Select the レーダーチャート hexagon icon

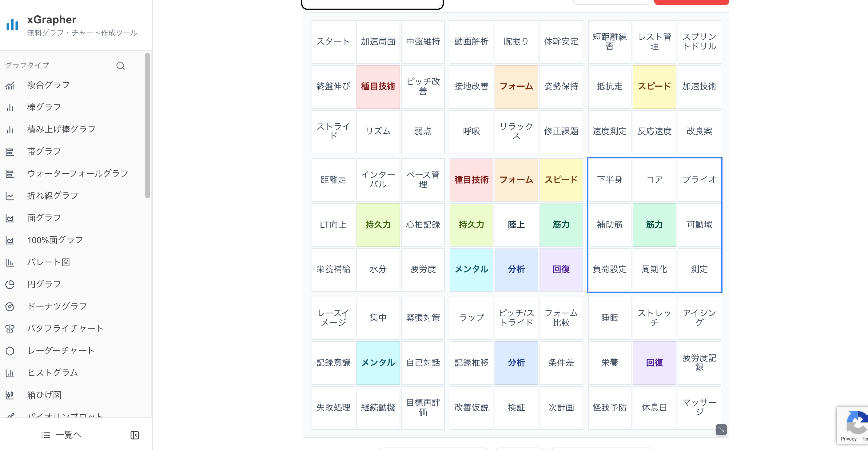tap(10, 351)
